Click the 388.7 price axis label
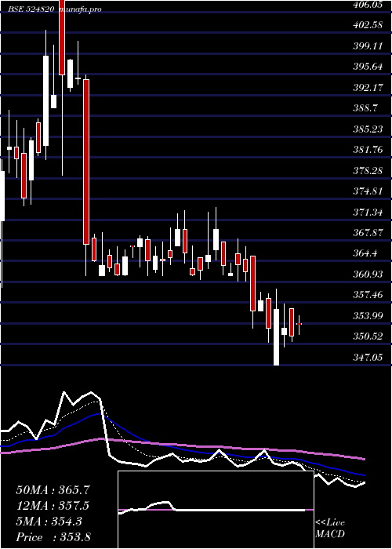Screen dimensions: 392x549 tap(365, 108)
